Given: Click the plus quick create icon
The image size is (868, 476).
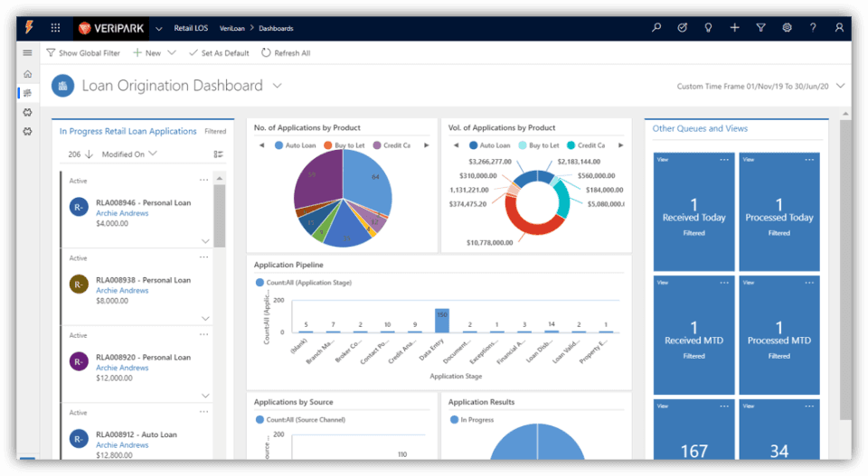Looking at the screenshot, I should 734,28.
